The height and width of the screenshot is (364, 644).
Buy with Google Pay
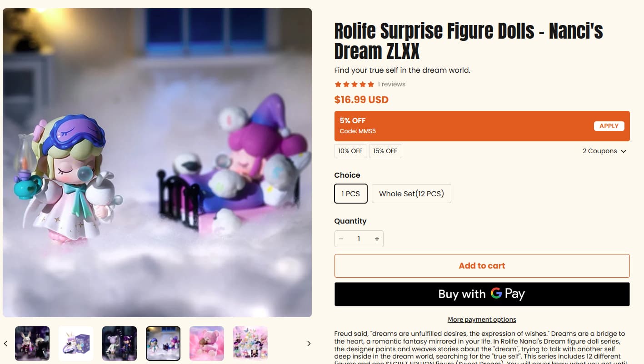pos(482,294)
